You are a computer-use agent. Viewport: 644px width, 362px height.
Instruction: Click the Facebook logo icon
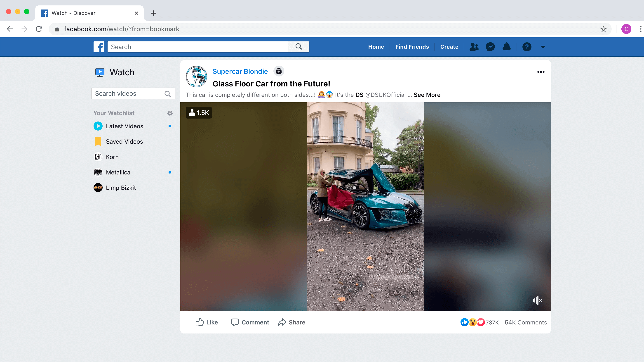(x=99, y=47)
